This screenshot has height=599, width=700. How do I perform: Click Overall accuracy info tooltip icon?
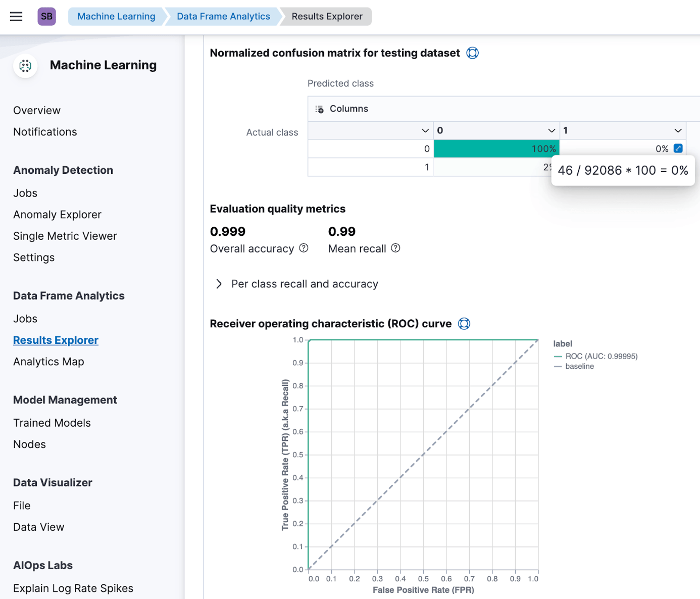(x=304, y=248)
